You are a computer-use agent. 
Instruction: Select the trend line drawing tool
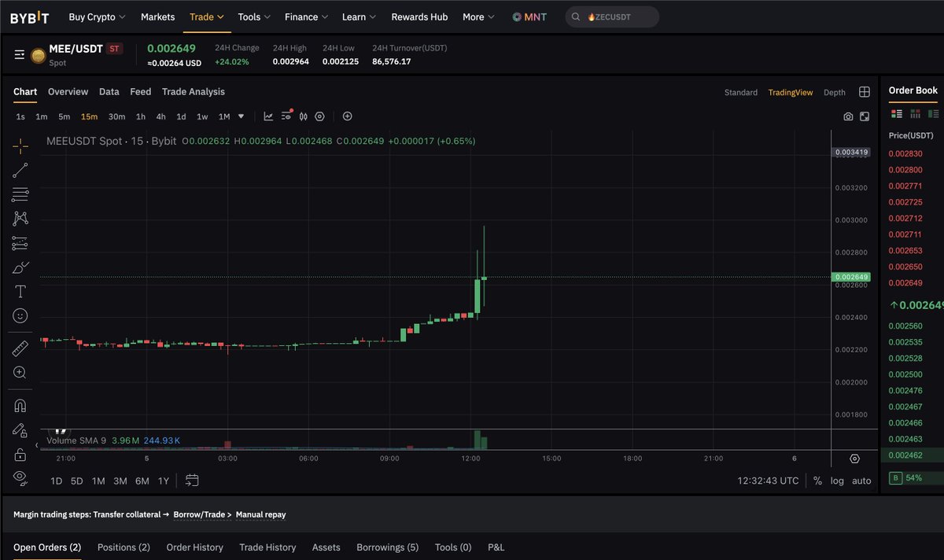tap(20, 170)
